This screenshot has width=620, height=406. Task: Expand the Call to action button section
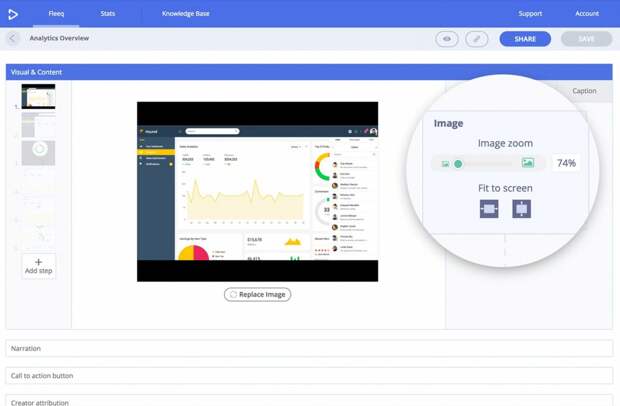[x=309, y=376]
